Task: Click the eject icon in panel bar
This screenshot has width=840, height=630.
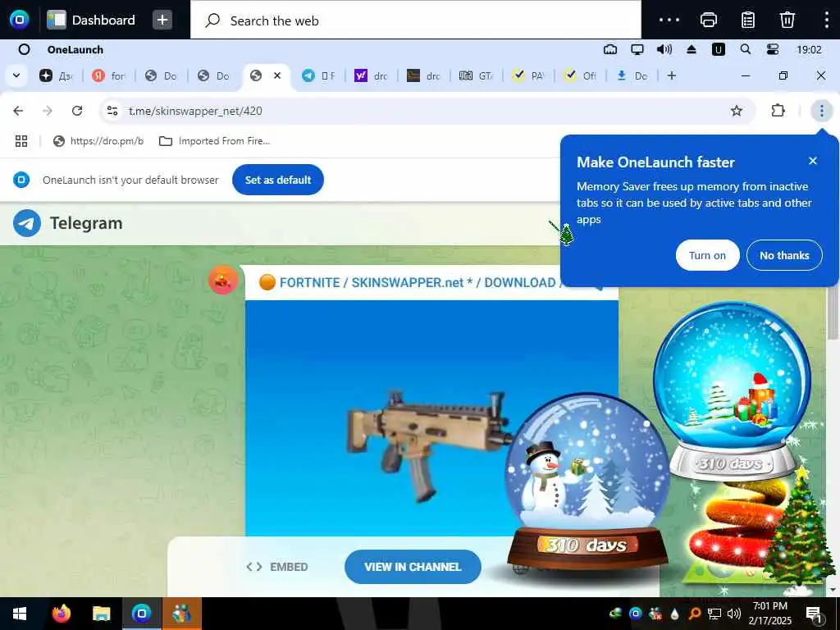Action: click(692, 50)
